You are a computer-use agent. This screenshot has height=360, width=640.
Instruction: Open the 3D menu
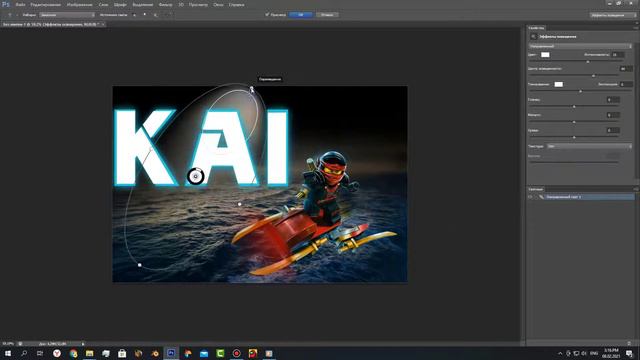click(x=181, y=5)
